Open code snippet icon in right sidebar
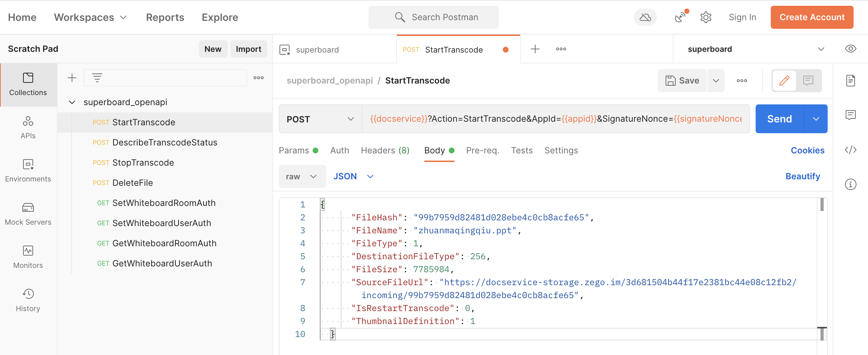 click(851, 150)
